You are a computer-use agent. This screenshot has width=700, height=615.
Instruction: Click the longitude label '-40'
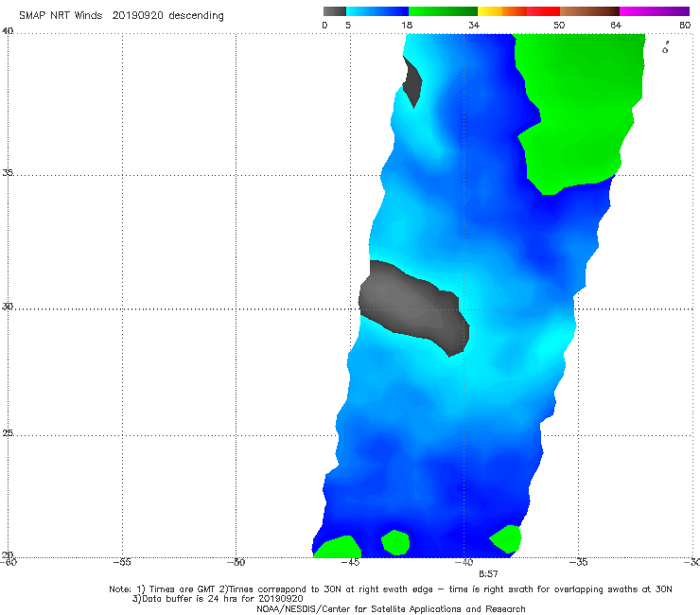464,562
